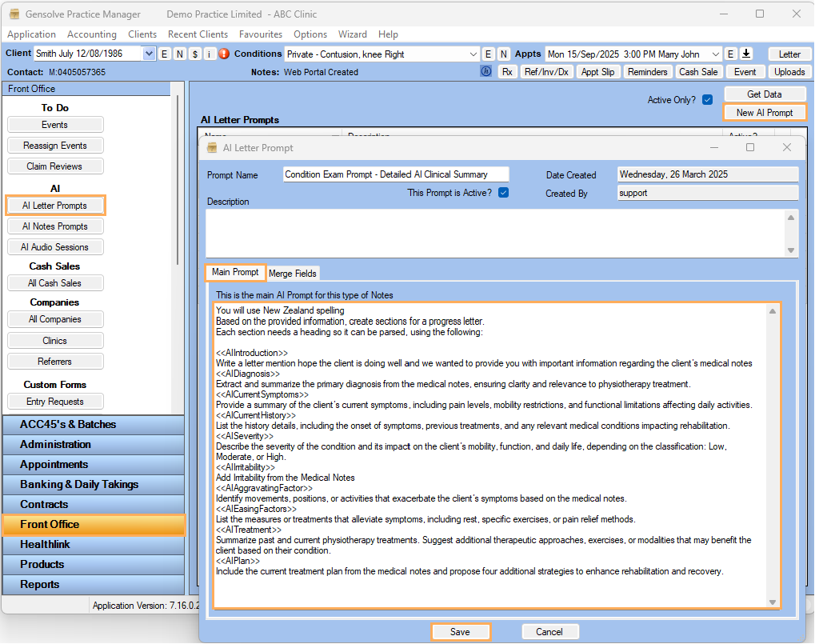The width and height of the screenshot is (815, 644).
Task: Expand the Client dropdown list
Action: tap(149, 54)
